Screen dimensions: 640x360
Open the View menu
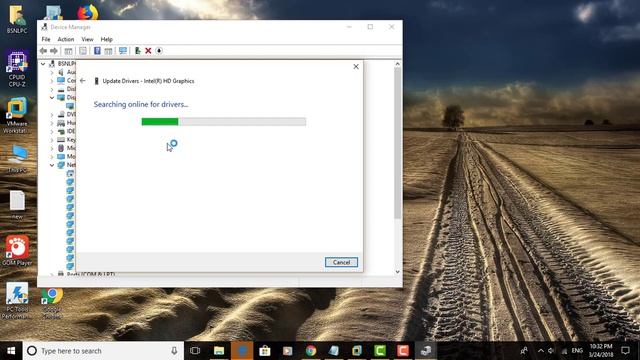point(87,39)
